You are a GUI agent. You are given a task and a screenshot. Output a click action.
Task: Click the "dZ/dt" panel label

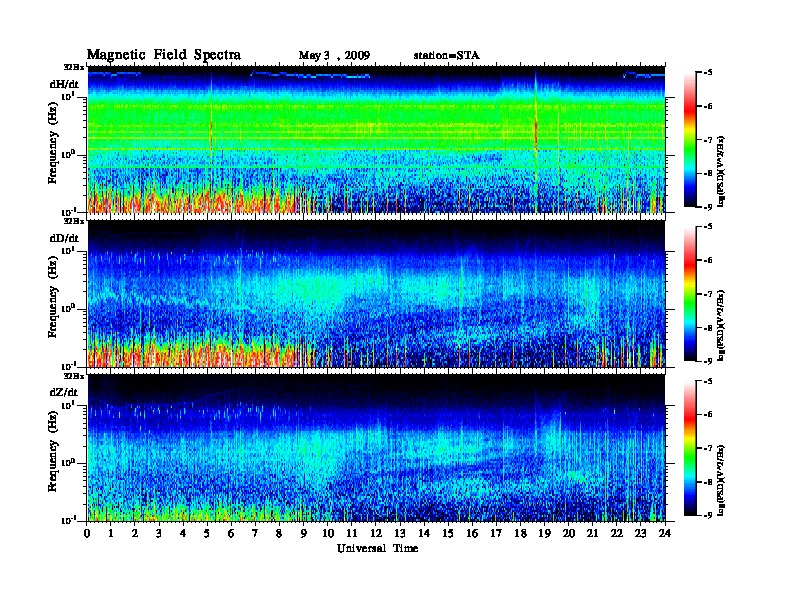(x=64, y=392)
